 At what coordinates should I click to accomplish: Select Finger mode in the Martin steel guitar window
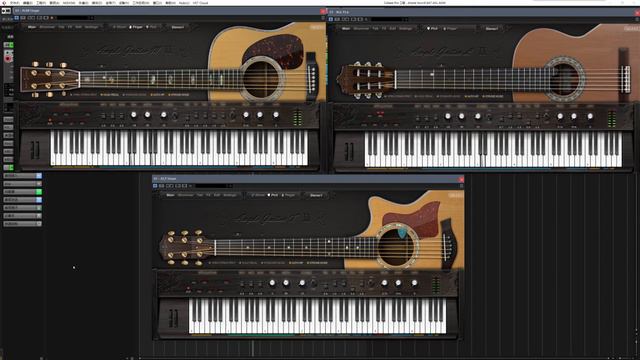click(x=136, y=27)
